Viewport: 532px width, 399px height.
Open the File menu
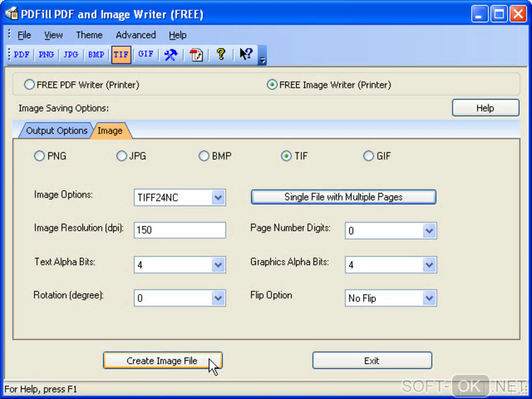tap(24, 35)
